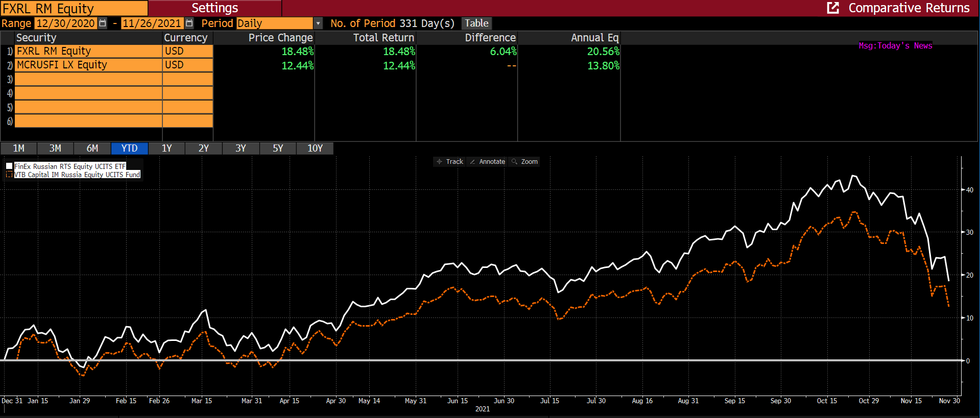Select MCRUSFI LX Equity security in row 2

coord(88,65)
